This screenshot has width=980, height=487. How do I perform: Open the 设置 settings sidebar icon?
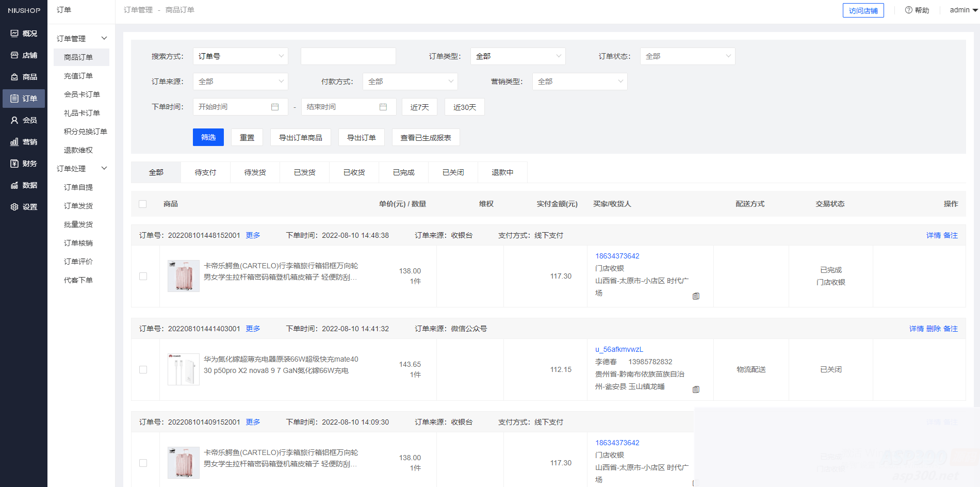tap(23, 206)
